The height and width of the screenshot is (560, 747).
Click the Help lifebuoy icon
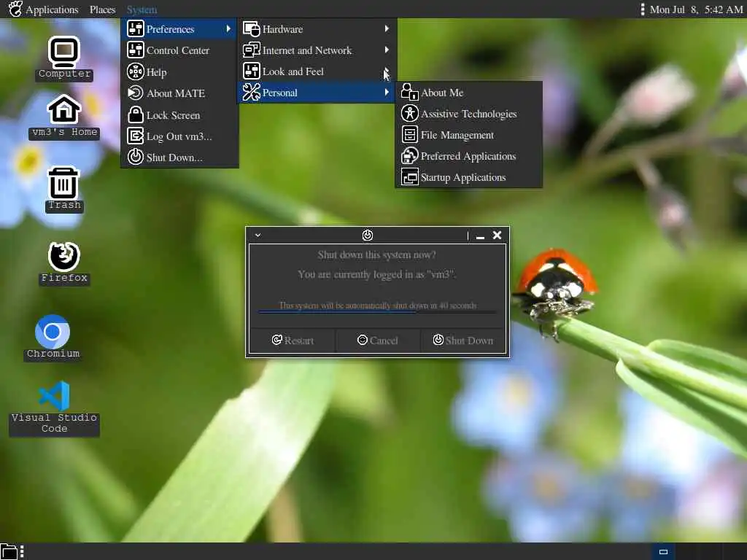[135, 71]
